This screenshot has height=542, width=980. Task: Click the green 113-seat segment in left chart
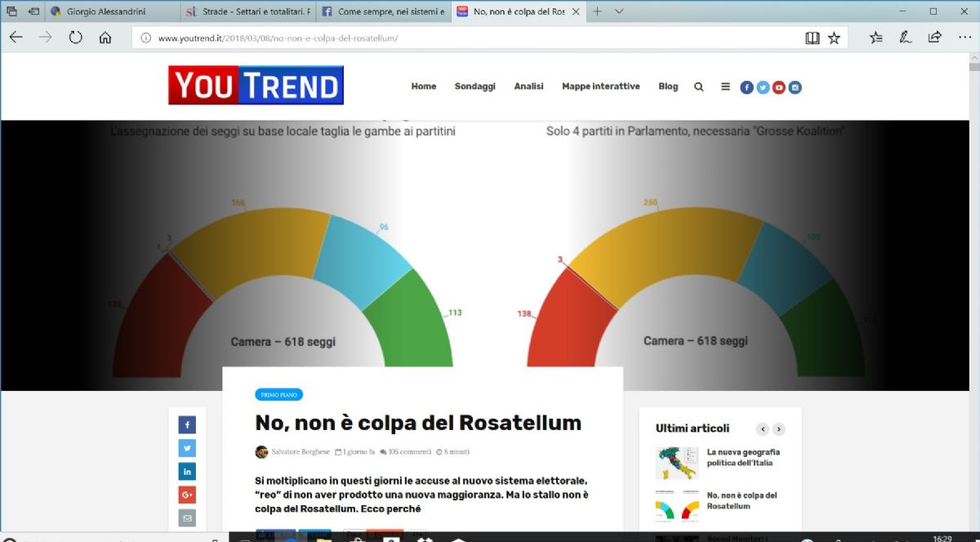tap(416, 322)
